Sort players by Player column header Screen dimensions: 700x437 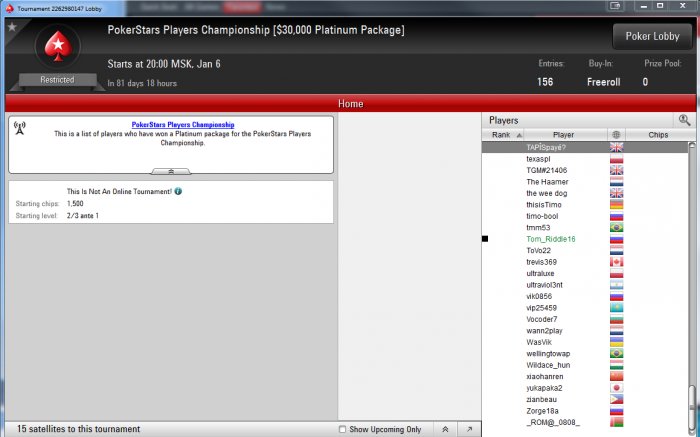pos(565,135)
